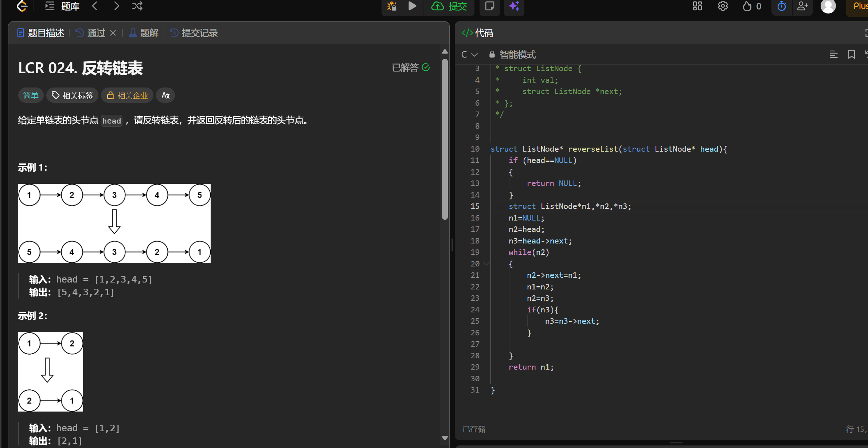Click 'n3=n3->next;' on line 25
Image resolution: width=868 pixels, height=448 pixels.
[572, 321]
